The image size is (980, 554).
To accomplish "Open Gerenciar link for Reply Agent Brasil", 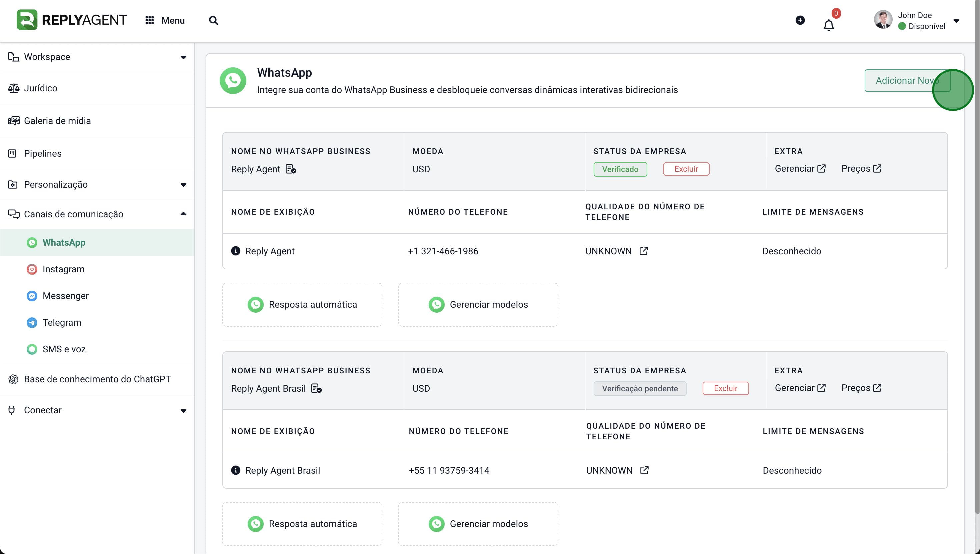I will point(800,388).
